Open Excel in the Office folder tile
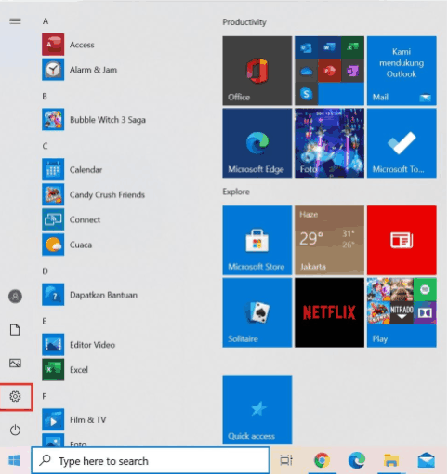Viewport: 448px width, 476px height. 352,47
